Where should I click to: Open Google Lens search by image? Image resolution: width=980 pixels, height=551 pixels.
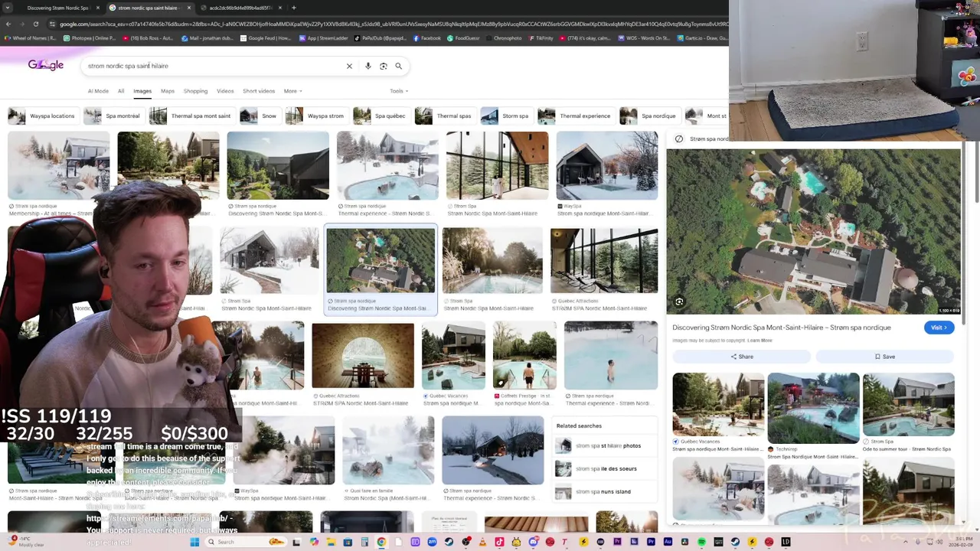384,66
